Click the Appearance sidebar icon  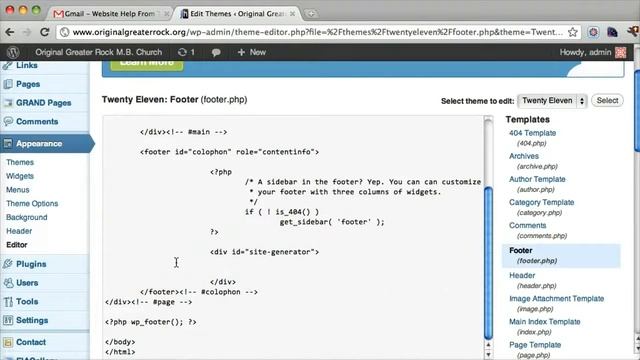click(x=8, y=144)
